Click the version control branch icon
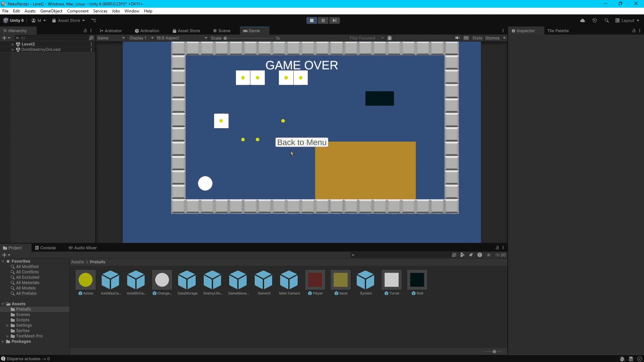This screenshot has height=362, width=644. click(x=94, y=20)
